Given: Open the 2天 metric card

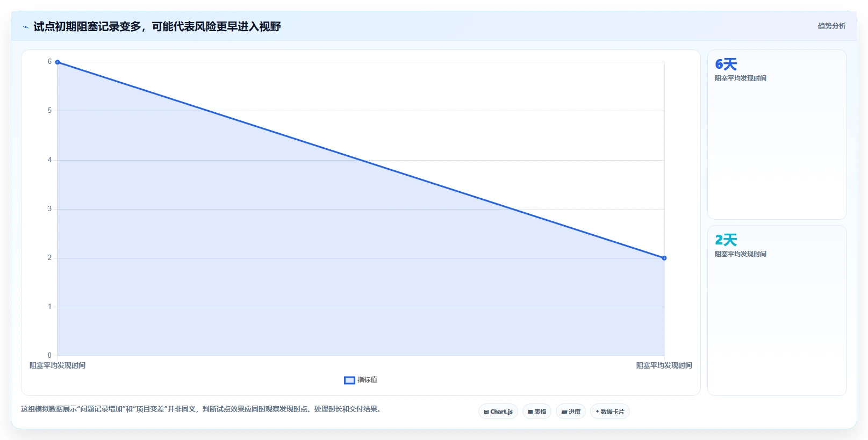Looking at the screenshot, I should click(777, 311).
